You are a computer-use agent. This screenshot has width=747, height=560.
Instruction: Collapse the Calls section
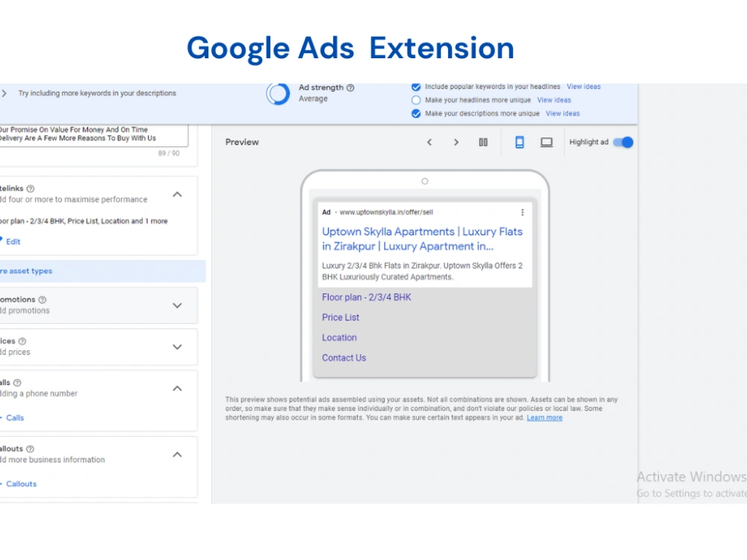[x=177, y=388]
